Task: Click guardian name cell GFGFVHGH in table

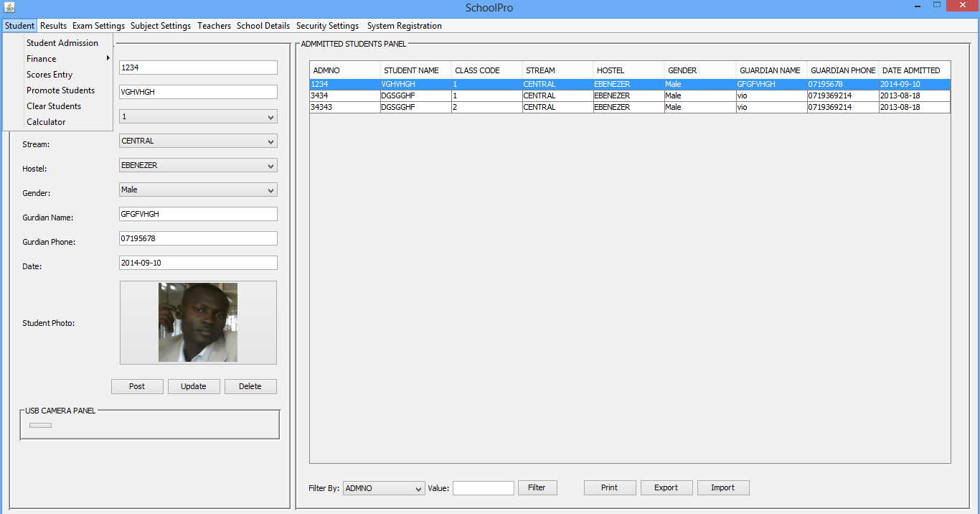Action: click(x=771, y=85)
